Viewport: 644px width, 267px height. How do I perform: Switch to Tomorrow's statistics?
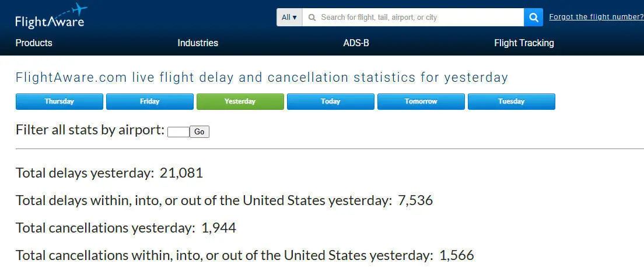click(421, 102)
